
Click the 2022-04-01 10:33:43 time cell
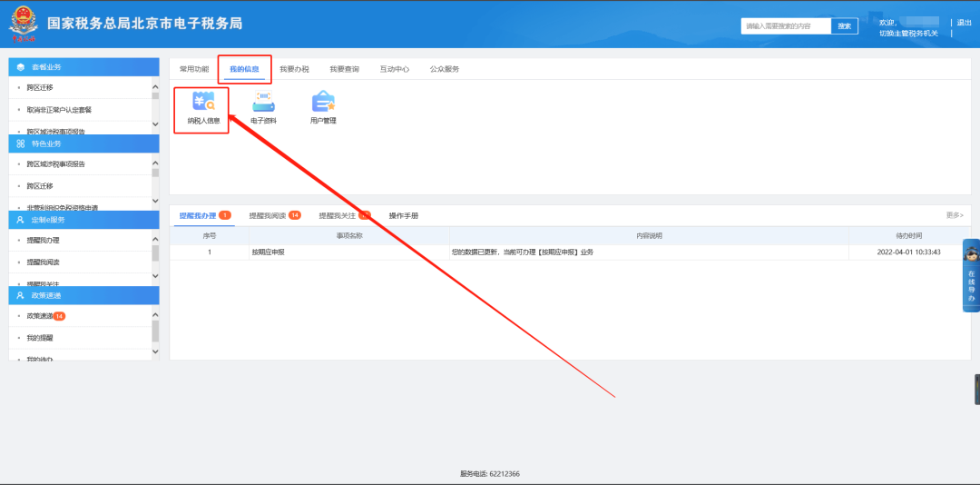(x=909, y=252)
